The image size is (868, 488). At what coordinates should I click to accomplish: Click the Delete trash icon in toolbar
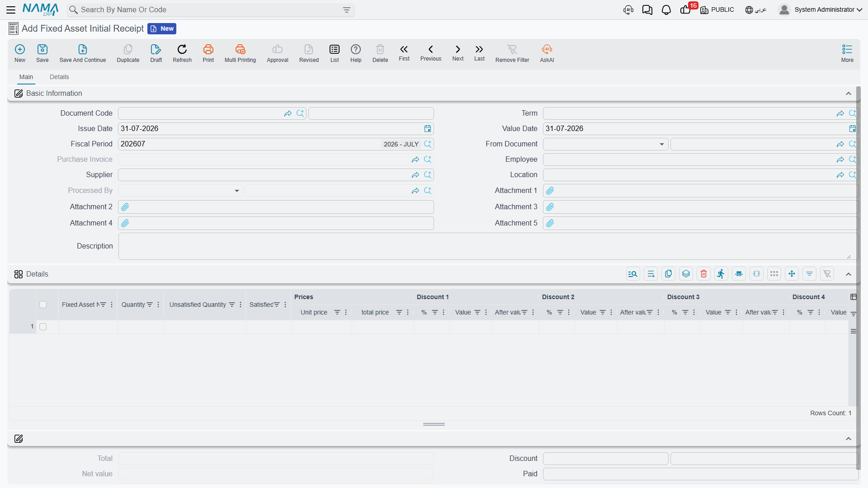(x=380, y=53)
